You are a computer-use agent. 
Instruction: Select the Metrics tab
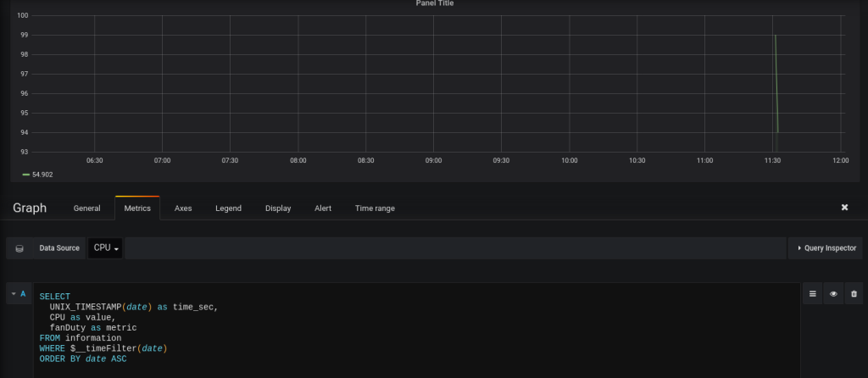[137, 208]
